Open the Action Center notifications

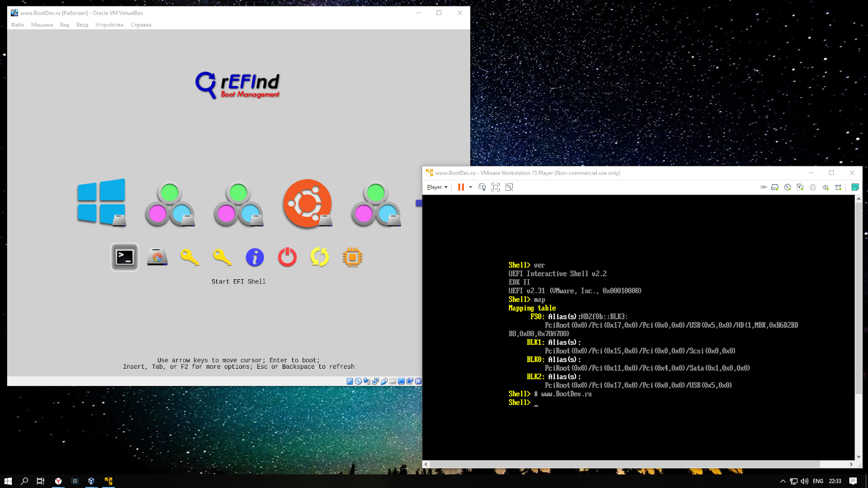853,481
